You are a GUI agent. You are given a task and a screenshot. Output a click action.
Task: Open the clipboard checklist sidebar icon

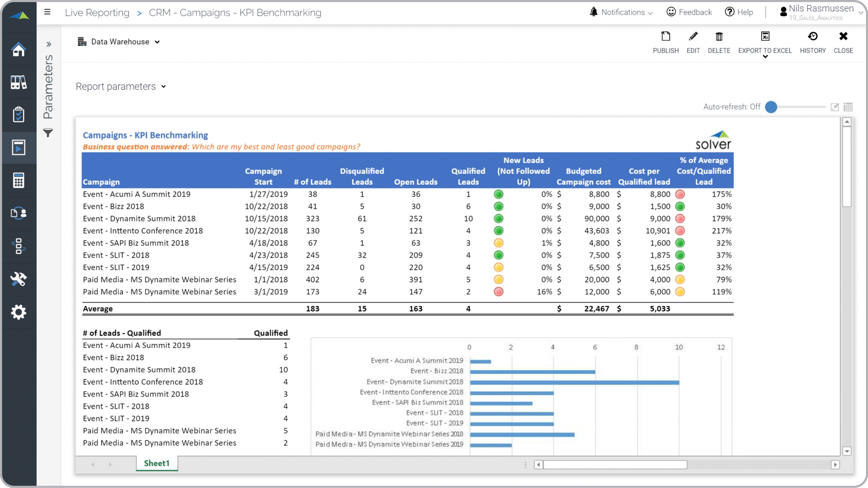click(18, 114)
